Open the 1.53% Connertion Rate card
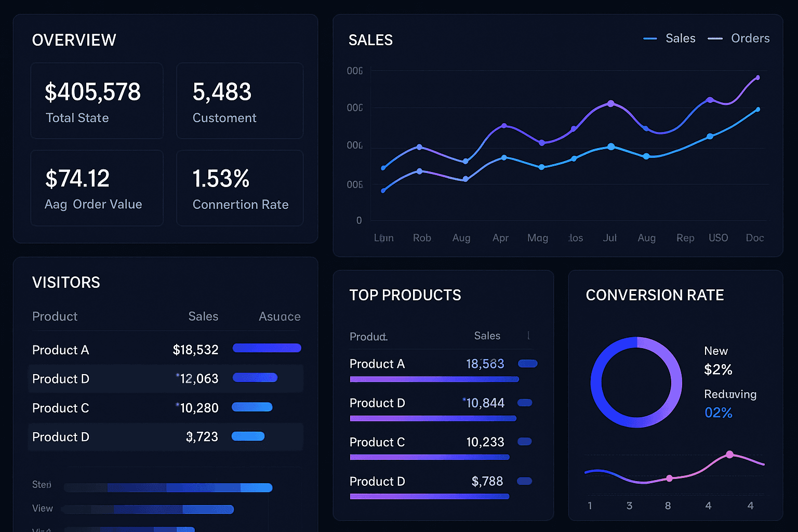Image resolution: width=798 pixels, height=532 pixels. (240, 188)
